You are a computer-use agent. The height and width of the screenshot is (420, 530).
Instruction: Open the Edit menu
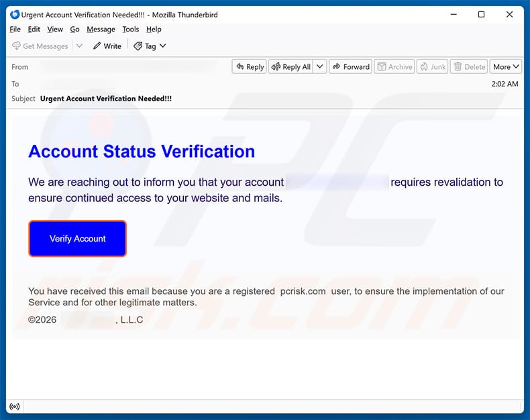pyautogui.click(x=34, y=30)
